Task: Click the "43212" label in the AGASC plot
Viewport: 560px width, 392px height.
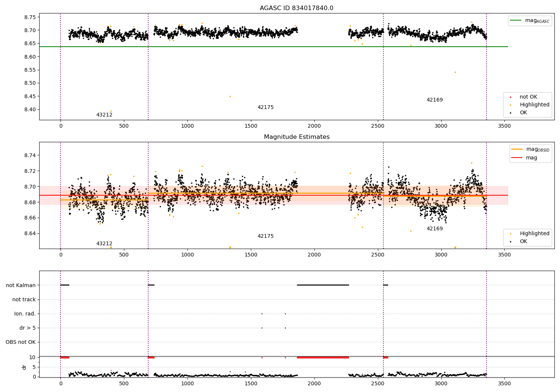Action: click(x=104, y=115)
